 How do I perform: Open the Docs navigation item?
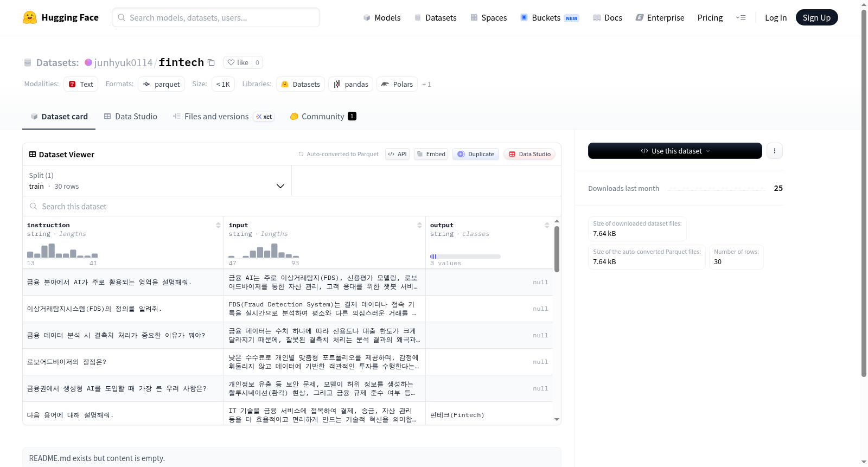click(x=608, y=17)
